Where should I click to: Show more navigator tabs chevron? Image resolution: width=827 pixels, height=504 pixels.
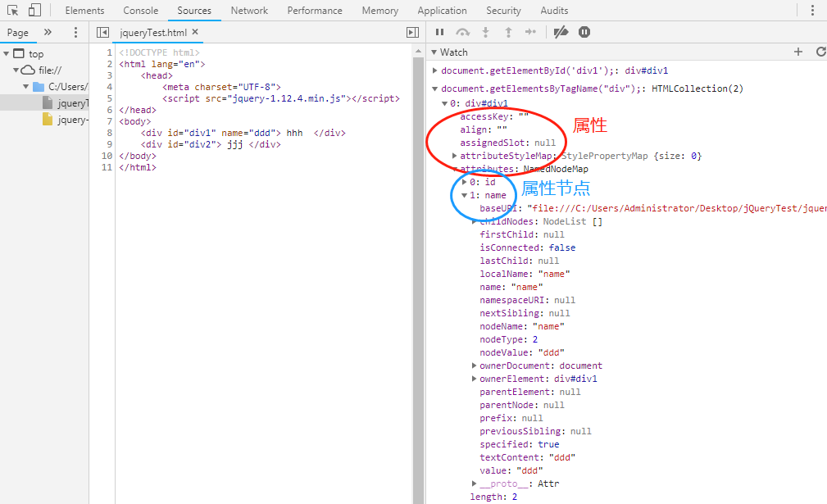48,32
